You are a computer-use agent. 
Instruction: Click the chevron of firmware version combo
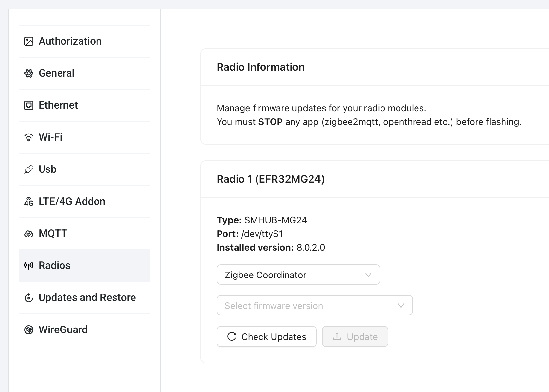pos(401,306)
